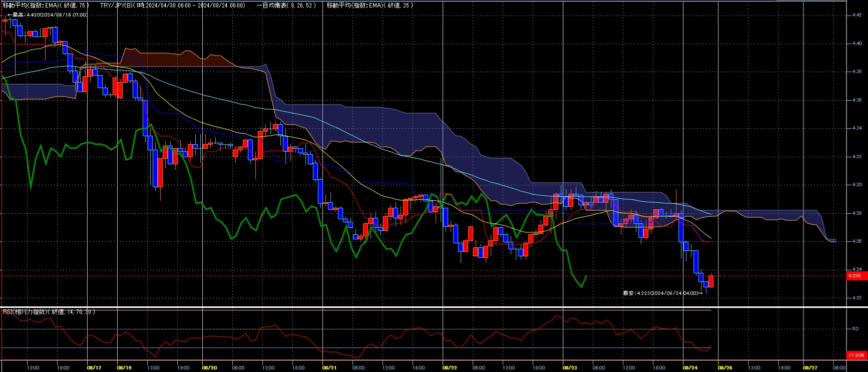The height and width of the screenshot is (372, 868).
Task: Click the 19:00 time label after 08/26
Action: click(x=784, y=367)
